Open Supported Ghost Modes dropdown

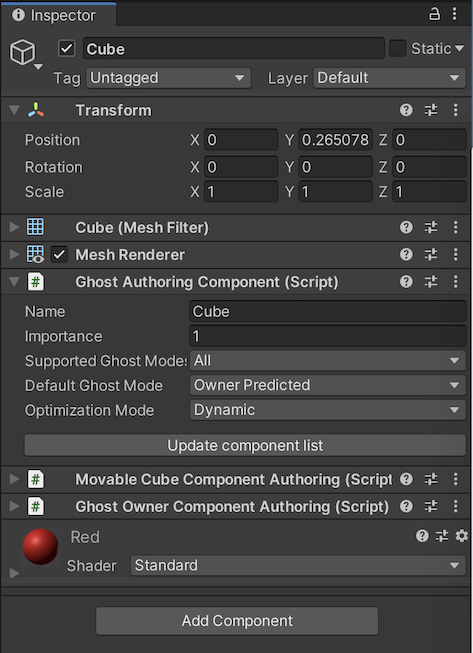click(328, 361)
